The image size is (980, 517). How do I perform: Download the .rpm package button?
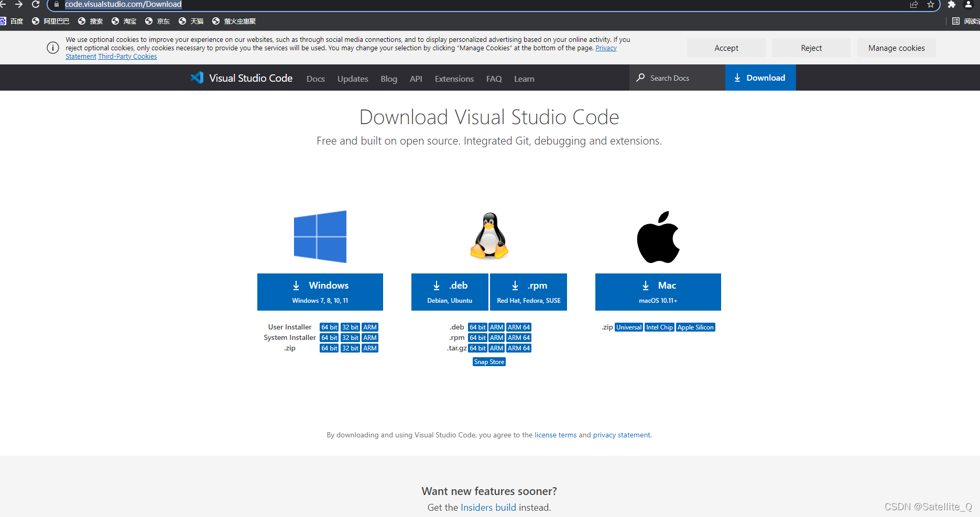pos(529,292)
